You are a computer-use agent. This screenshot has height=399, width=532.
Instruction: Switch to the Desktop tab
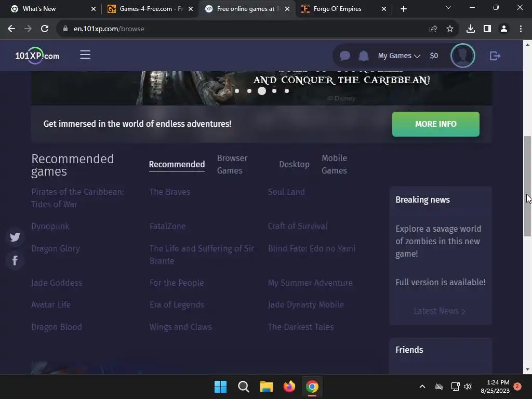tap(294, 165)
